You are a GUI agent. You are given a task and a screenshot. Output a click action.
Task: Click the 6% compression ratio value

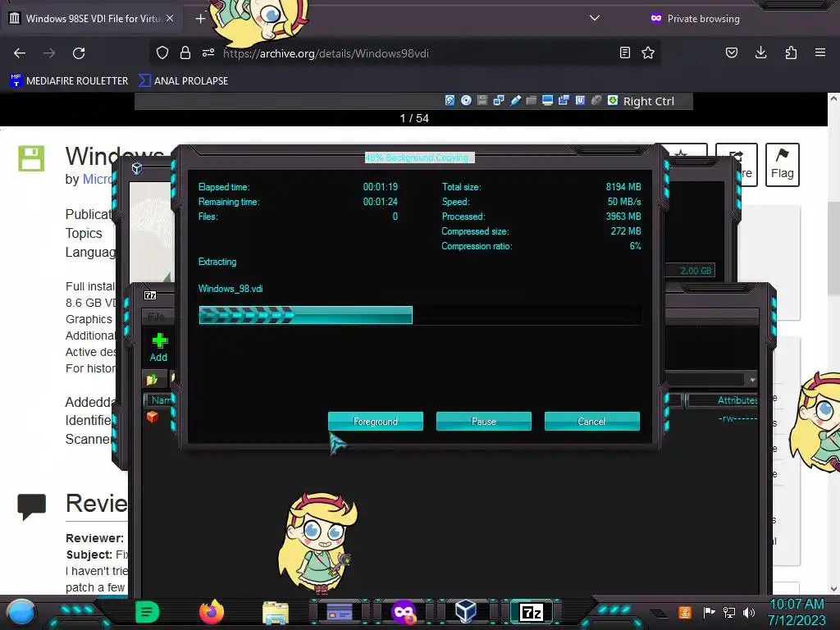click(x=636, y=246)
